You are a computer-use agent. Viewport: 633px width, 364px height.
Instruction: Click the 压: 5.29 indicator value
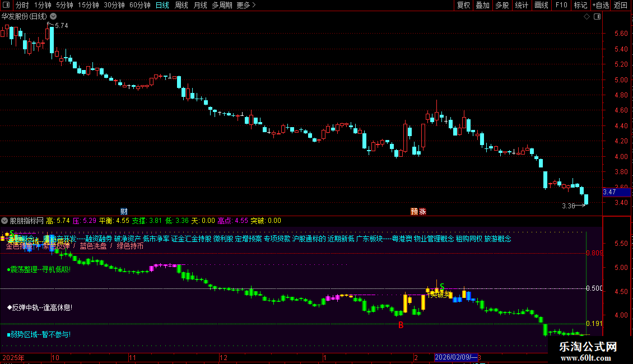[85, 221]
